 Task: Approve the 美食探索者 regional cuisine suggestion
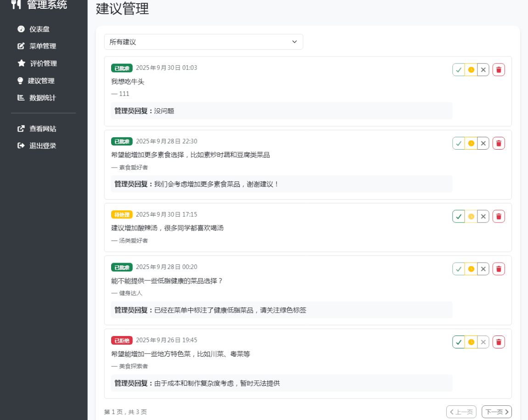coord(459,342)
